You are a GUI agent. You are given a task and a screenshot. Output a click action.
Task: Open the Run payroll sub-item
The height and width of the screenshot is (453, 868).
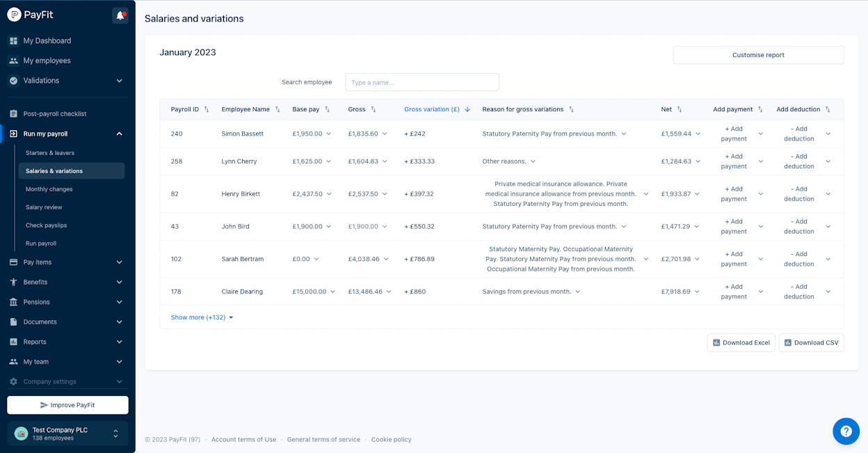(41, 244)
